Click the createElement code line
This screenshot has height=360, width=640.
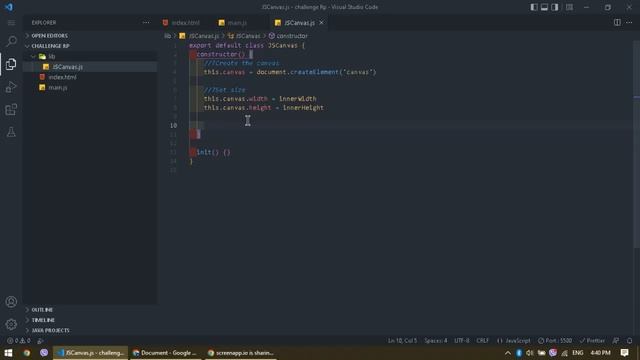tap(290, 72)
